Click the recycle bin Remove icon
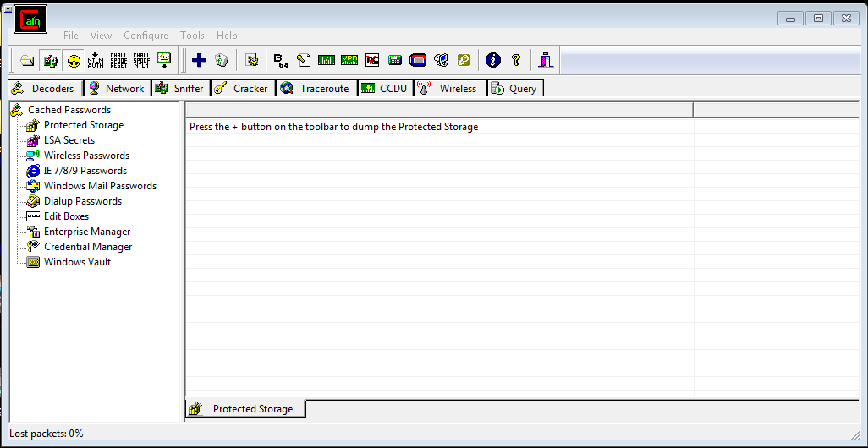Screen dimensions: 868x448 coord(222,60)
